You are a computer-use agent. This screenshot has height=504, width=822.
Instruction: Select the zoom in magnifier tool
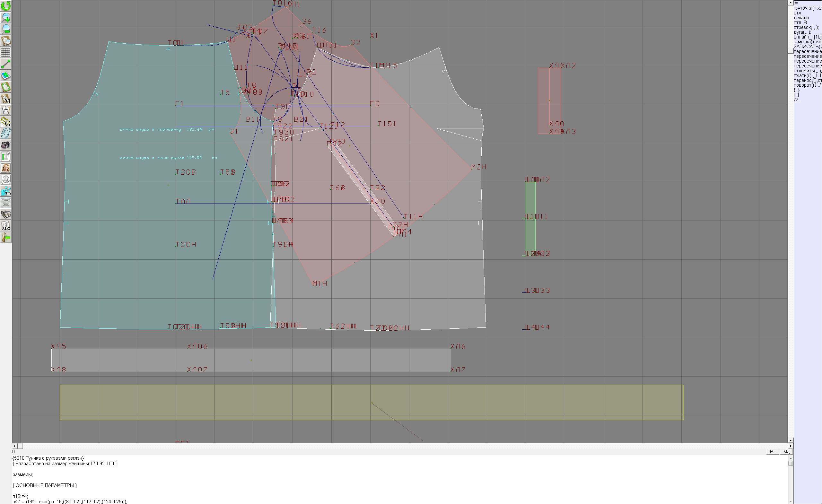[6, 17]
